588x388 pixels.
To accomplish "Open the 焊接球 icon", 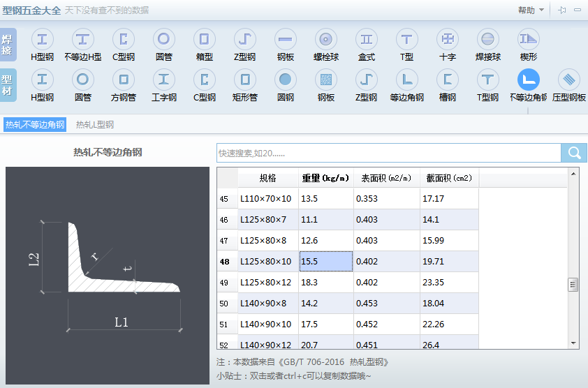I will click(x=488, y=39).
